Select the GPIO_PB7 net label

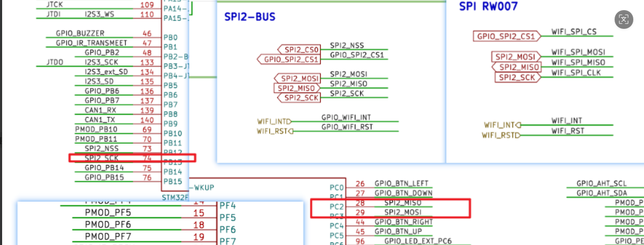102,100
